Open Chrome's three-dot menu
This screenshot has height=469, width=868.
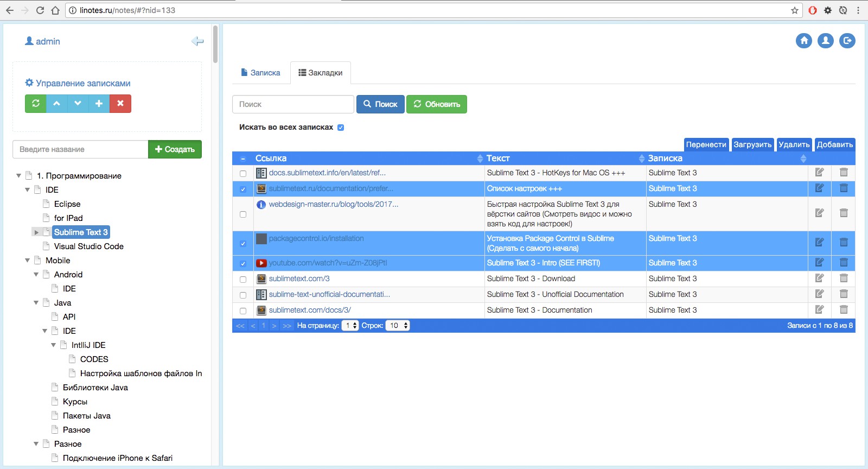[x=858, y=10]
